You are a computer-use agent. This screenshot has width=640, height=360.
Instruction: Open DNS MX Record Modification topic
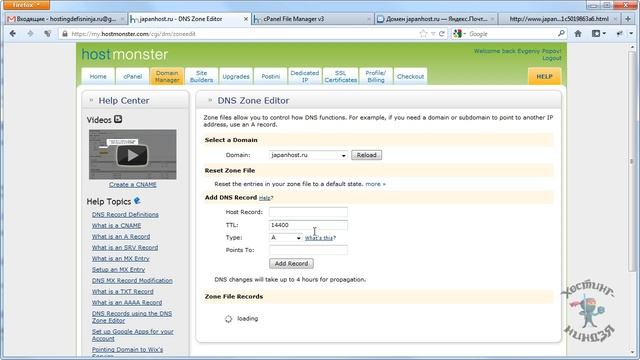pos(132,280)
